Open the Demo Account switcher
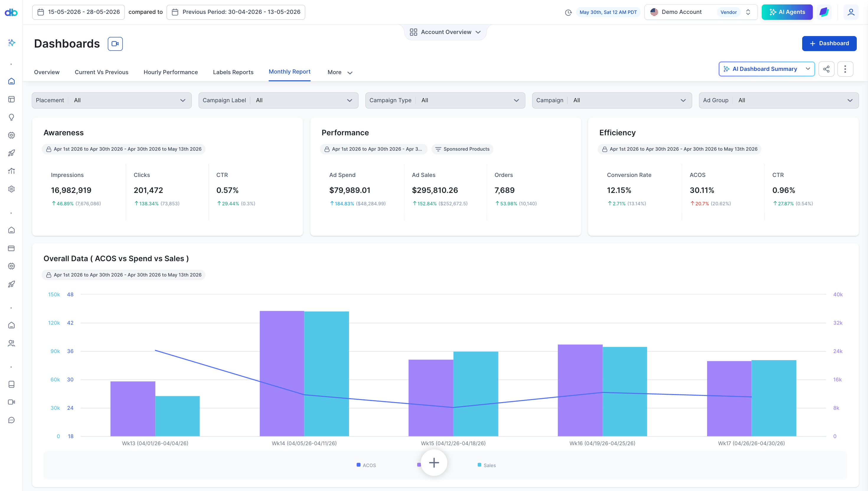This screenshot has height=491, width=868. (x=701, y=12)
